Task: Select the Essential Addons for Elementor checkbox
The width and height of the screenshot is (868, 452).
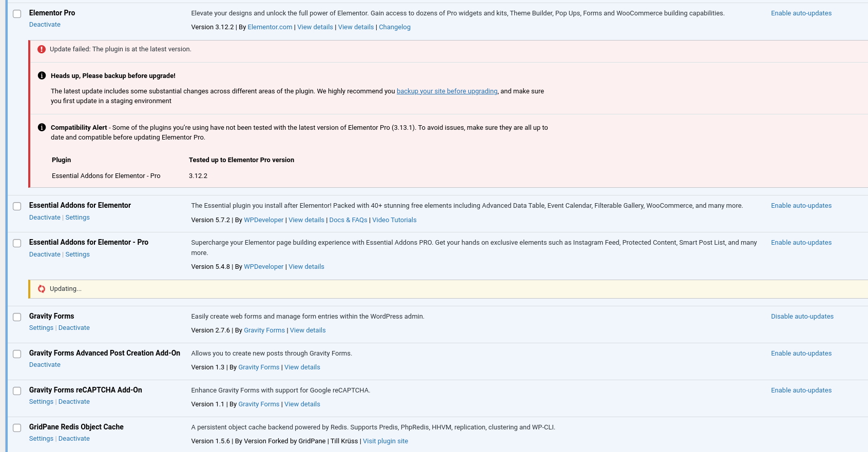Action: (x=17, y=206)
